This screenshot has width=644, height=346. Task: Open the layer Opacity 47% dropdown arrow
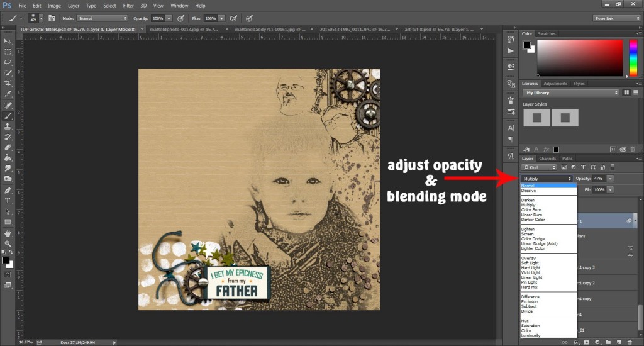[610, 179]
